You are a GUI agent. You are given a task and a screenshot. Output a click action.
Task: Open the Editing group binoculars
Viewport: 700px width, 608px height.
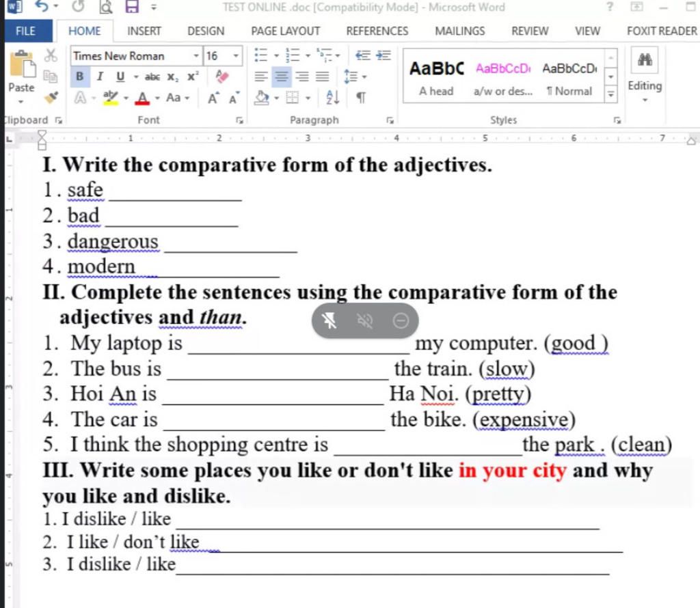(x=645, y=59)
